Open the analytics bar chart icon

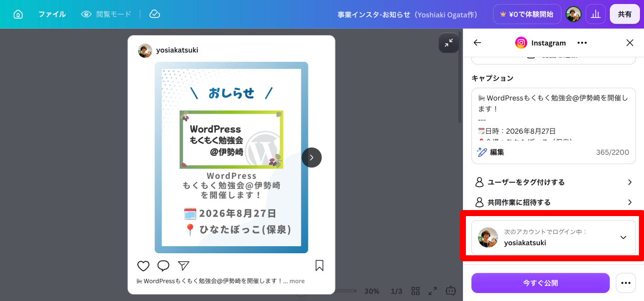pyautogui.click(x=596, y=14)
